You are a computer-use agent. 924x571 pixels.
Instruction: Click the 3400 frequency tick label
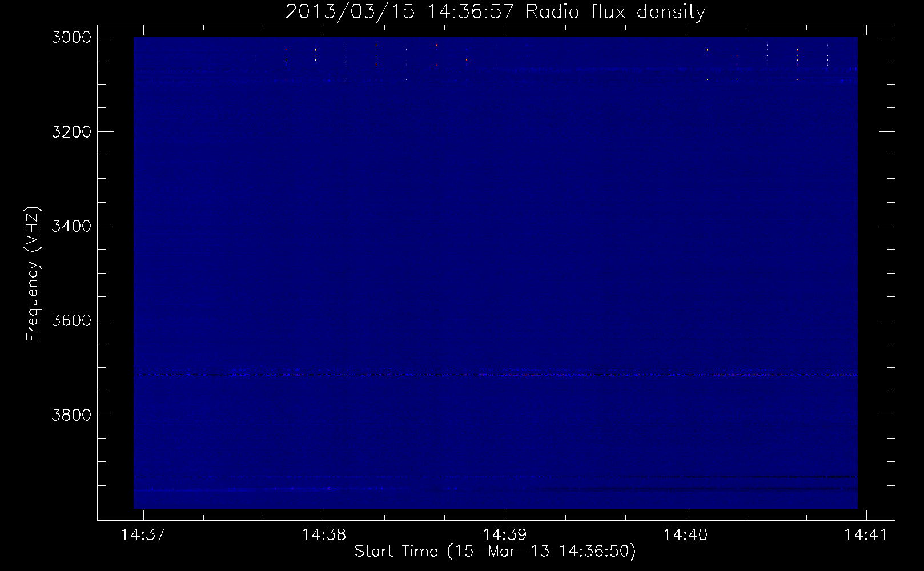[x=71, y=226]
